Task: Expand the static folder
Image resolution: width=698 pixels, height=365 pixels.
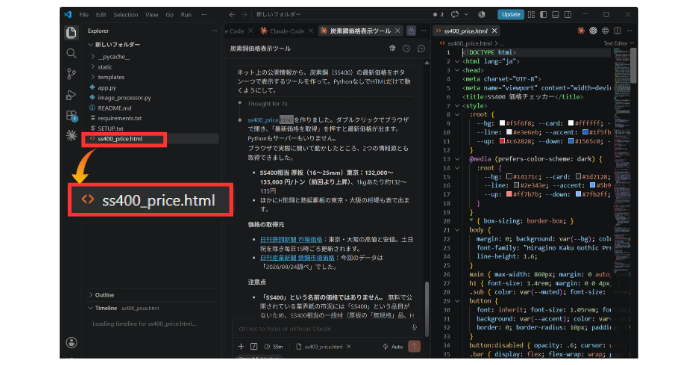Action: coord(93,67)
